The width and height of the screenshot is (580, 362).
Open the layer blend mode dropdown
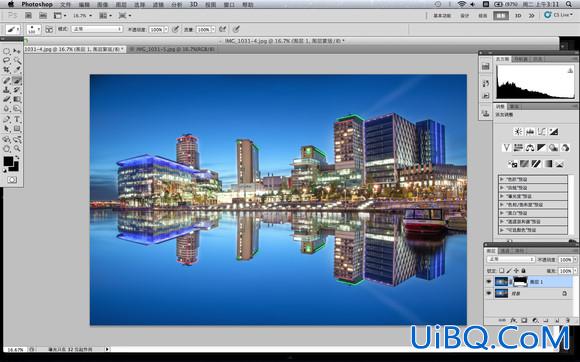click(511, 260)
